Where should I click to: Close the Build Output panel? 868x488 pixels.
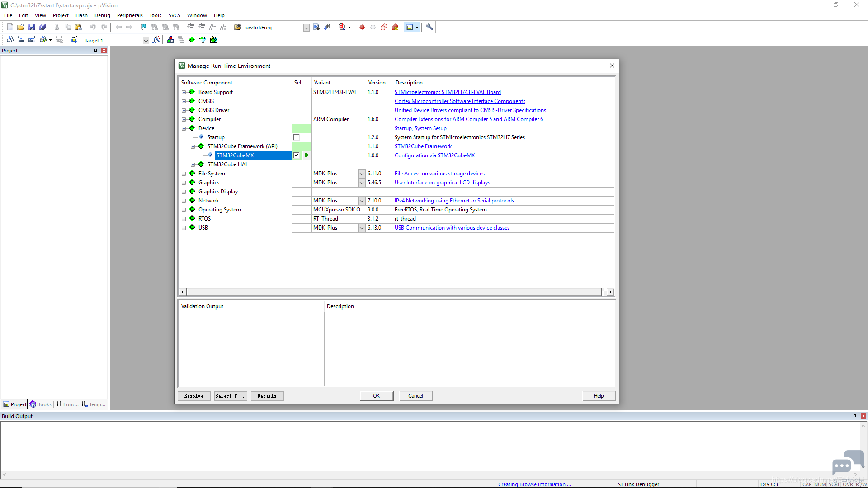click(863, 416)
